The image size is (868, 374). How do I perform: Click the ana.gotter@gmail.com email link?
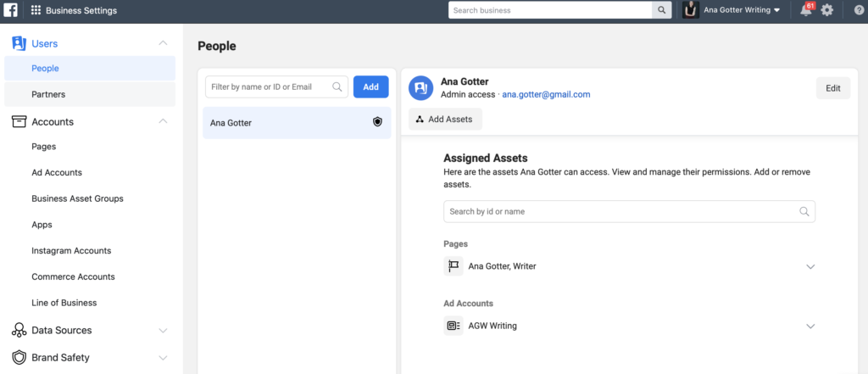[x=546, y=95]
